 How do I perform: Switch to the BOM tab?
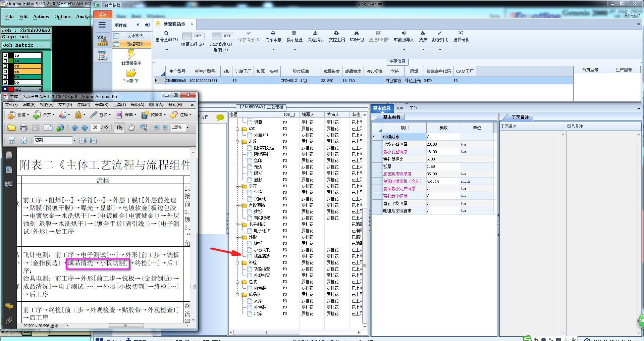(399, 108)
